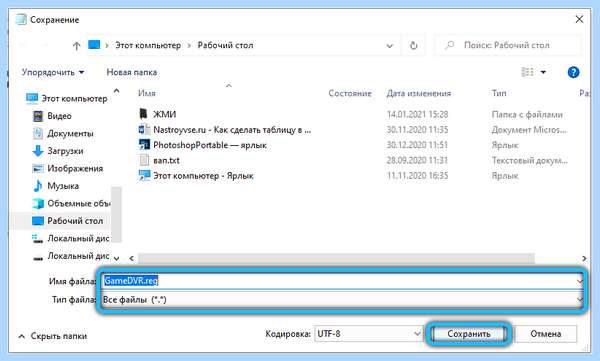The image size is (600, 361).
Task: Open the Упорядочить dropdown menu
Action: [53, 72]
